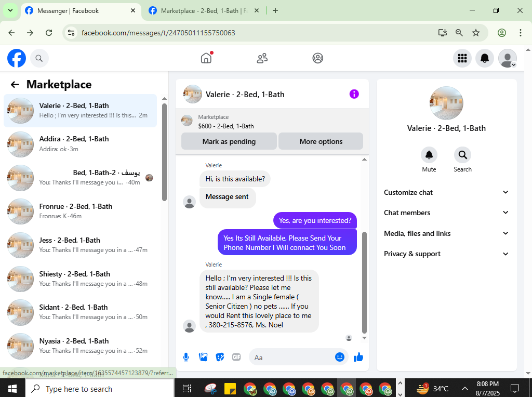532x397 pixels.
Task: Open the account profile avatar menu
Action: (507, 58)
